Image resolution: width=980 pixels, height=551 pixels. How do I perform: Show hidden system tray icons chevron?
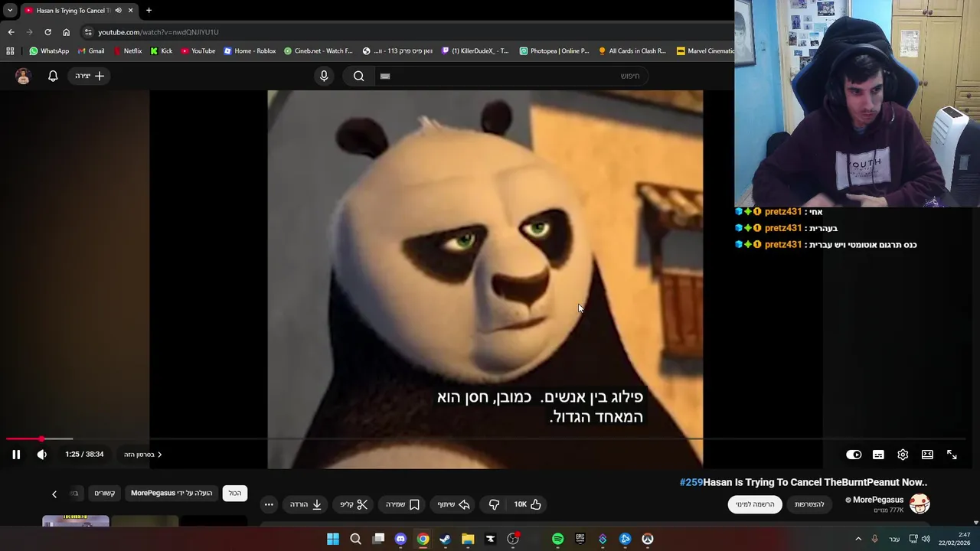pos(858,539)
